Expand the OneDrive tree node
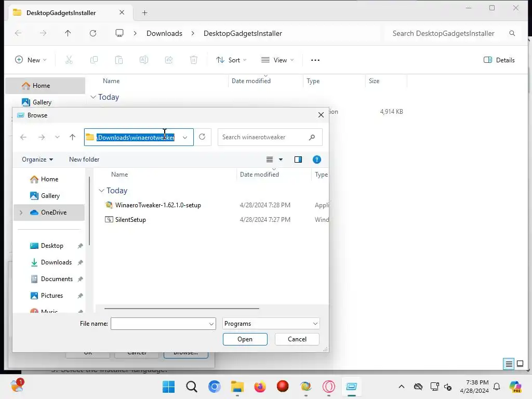 21,212
